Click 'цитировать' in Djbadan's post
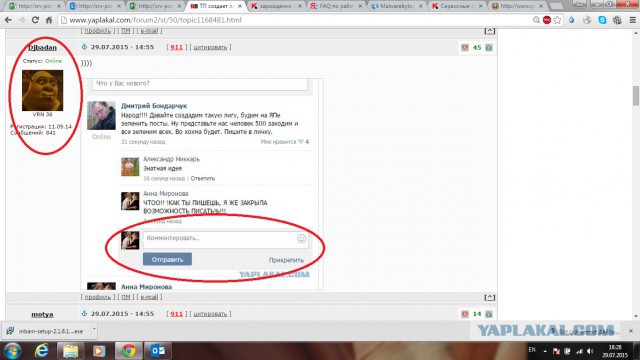 coord(210,47)
